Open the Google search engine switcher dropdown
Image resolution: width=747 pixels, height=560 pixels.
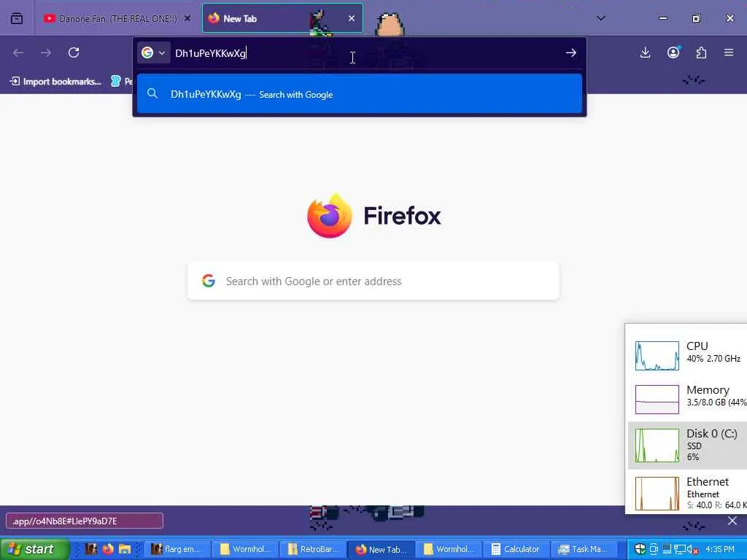click(153, 52)
